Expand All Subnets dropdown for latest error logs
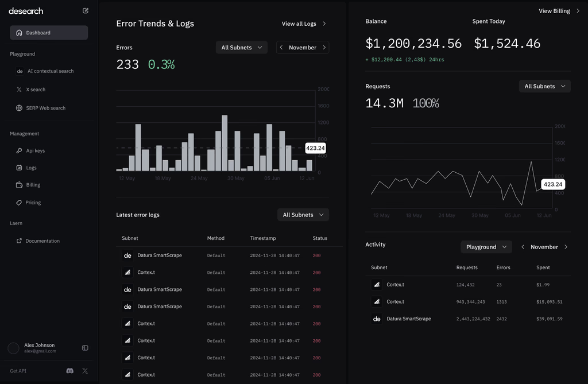588x384 pixels. click(303, 215)
